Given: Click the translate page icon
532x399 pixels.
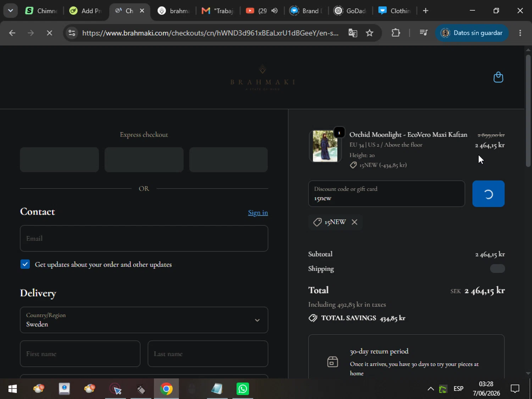Looking at the screenshot, I should point(353,33).
